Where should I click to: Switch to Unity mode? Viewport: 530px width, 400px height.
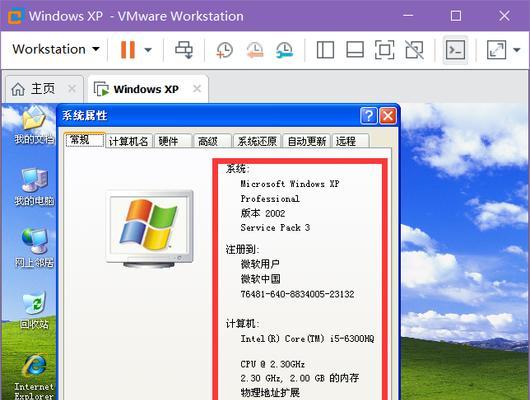pos(414,50)
